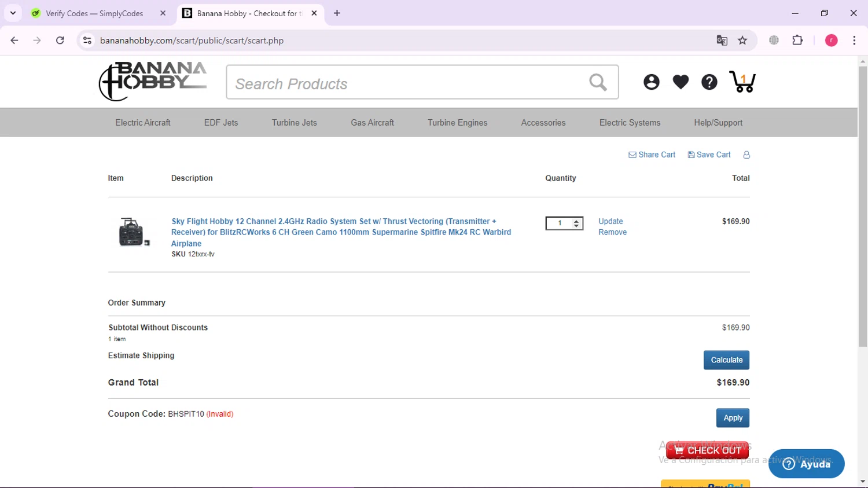The width and height of the screenshot is (868, 488).
Task: Close the Verify Codes SimplyCodes tab
Action: (x=163, y=13)
